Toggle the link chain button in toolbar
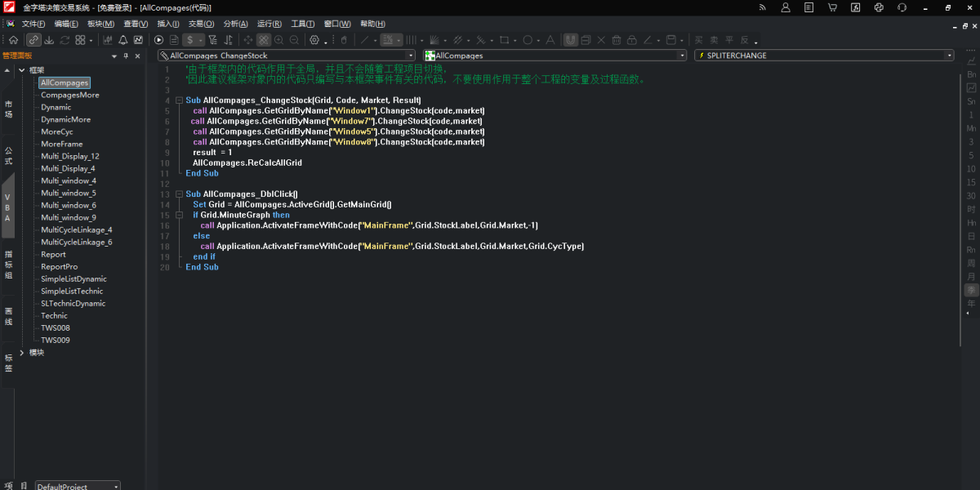 (33, 40)
